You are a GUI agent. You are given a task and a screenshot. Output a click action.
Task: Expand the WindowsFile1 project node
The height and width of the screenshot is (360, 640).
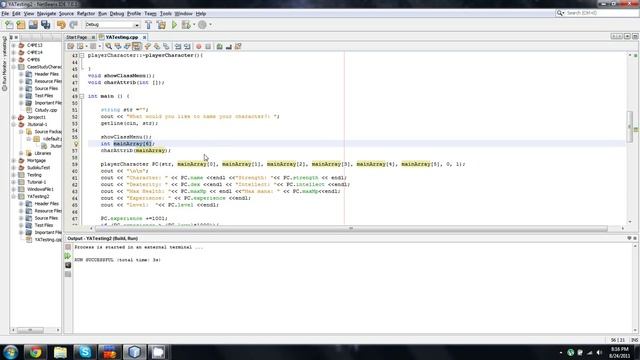pos(13,189)
